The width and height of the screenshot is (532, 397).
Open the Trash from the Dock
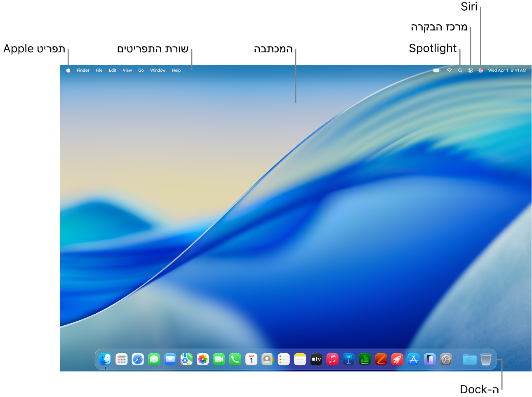486,359
